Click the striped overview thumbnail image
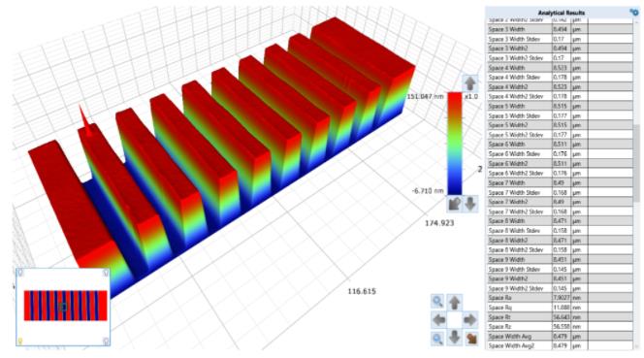 pos(66,306)
